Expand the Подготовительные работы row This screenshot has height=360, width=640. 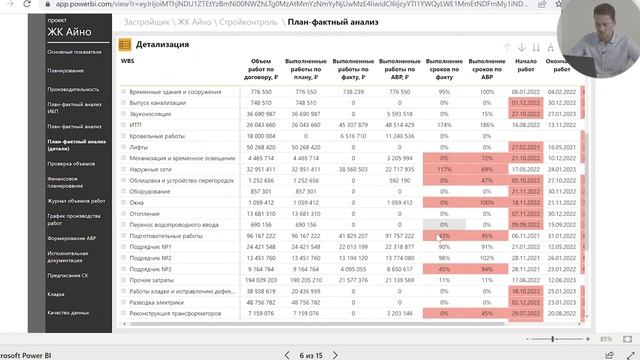pos(123,236)
